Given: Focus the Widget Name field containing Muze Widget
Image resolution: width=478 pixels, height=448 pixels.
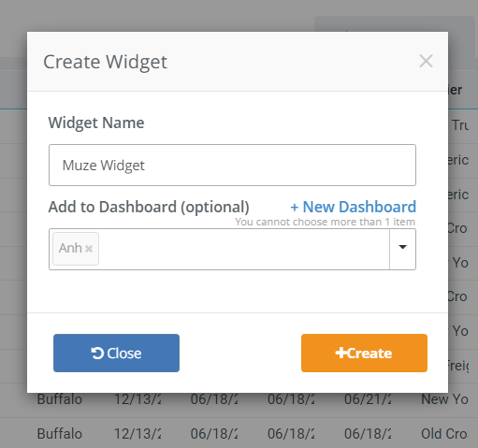Looking at the screenshot, I should click(232, 165).
